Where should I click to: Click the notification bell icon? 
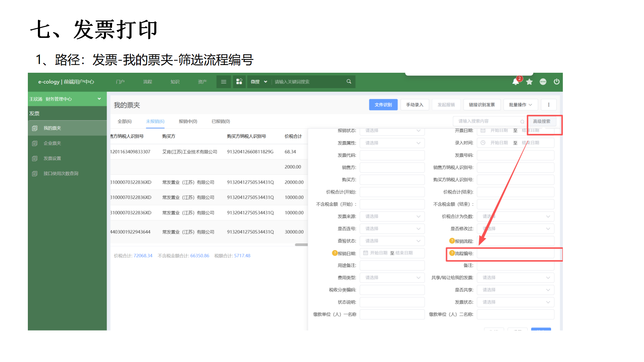[x=516, y=82]
